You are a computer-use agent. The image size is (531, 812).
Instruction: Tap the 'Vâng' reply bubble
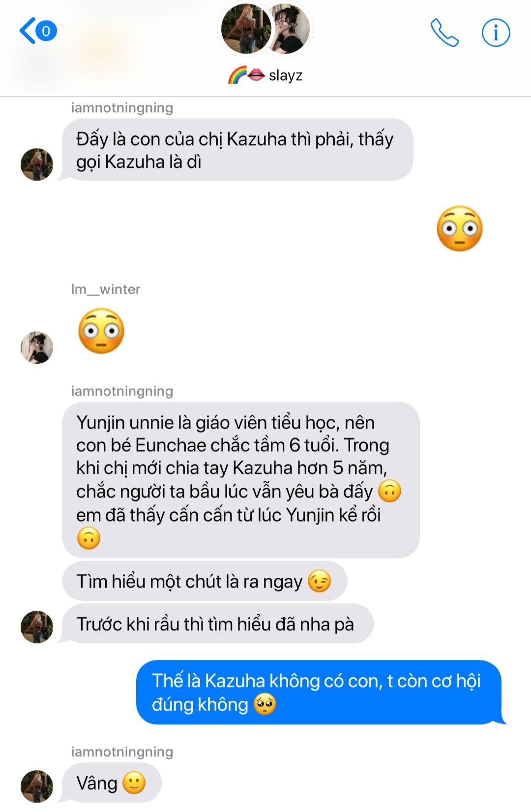point(112,783)
